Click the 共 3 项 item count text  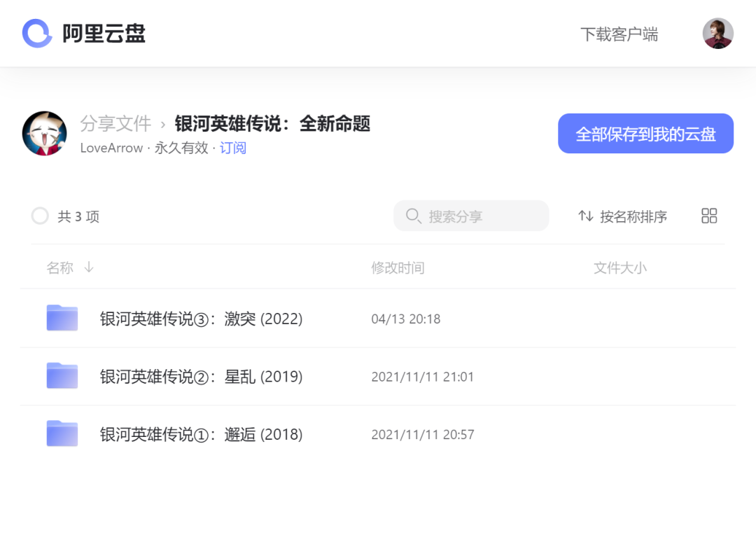click(x=78, y=216)
